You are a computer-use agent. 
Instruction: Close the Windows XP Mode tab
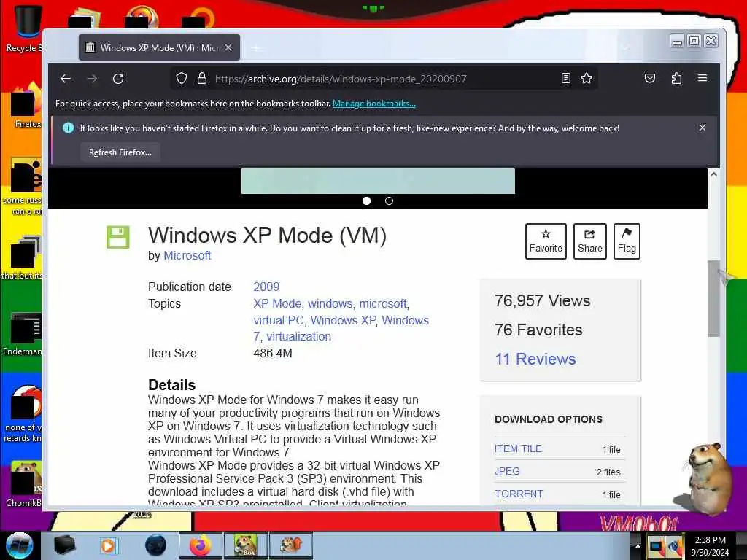(x=228, y=47)
